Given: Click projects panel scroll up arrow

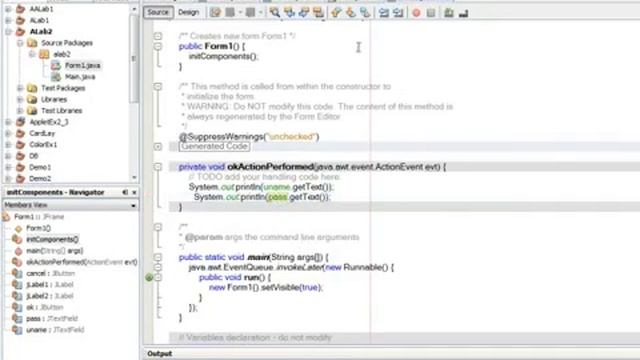Looking at the screenshot, I should pyautogui.click(x=134, y=9).
